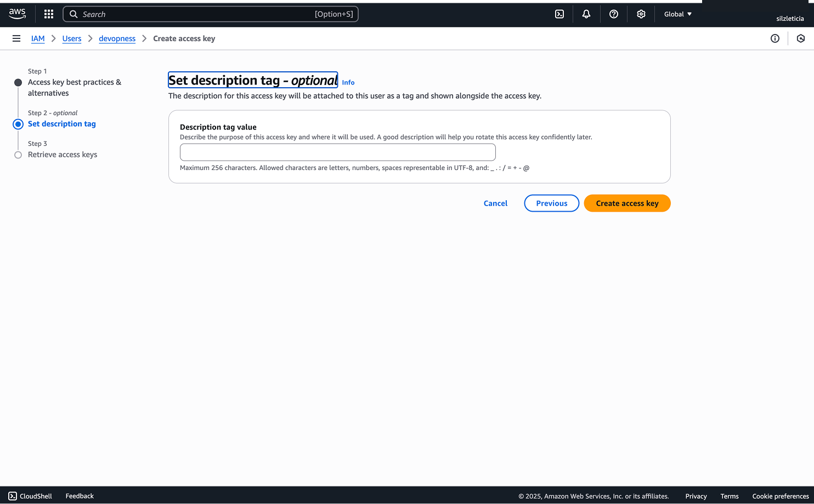The width and height of the screenshot is (814, 504).
Task: Click the new features refresh icon top right
Action: pyautogui.click(x=800, y=38)
